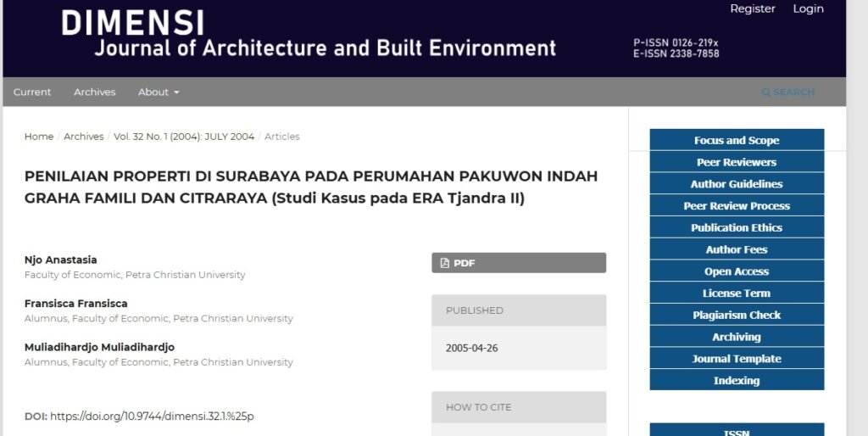Open Plagiarism Check sidebar button

736,316
